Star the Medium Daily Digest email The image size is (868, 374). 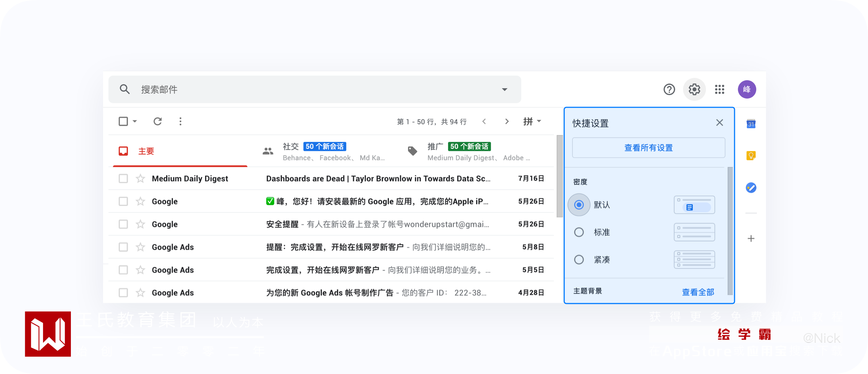click(x=140, y=179)
